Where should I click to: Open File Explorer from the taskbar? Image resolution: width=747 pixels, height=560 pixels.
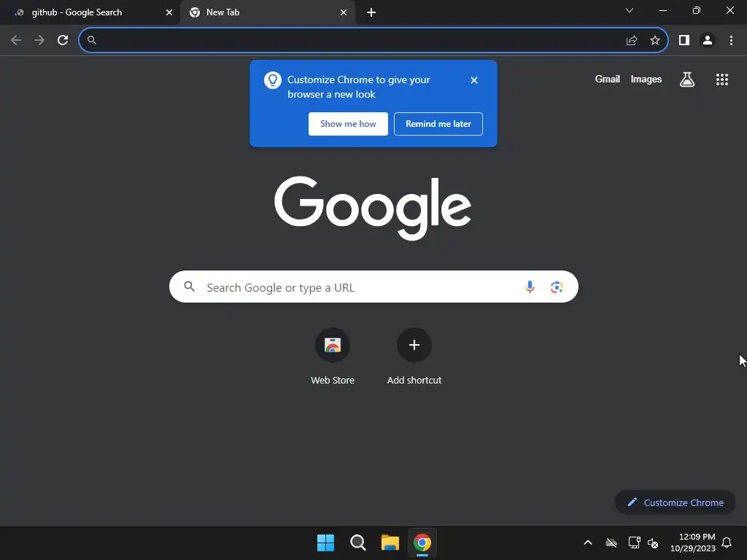click(x=390, y=542)
